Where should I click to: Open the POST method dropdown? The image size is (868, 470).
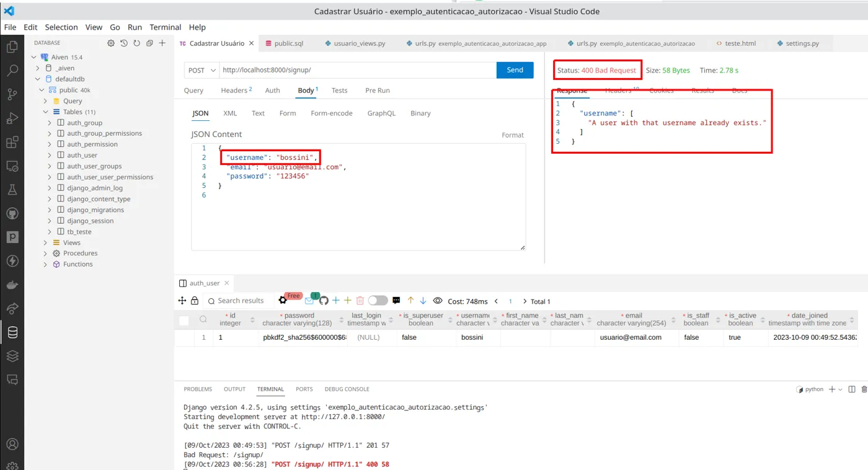(x=201, y=71)
